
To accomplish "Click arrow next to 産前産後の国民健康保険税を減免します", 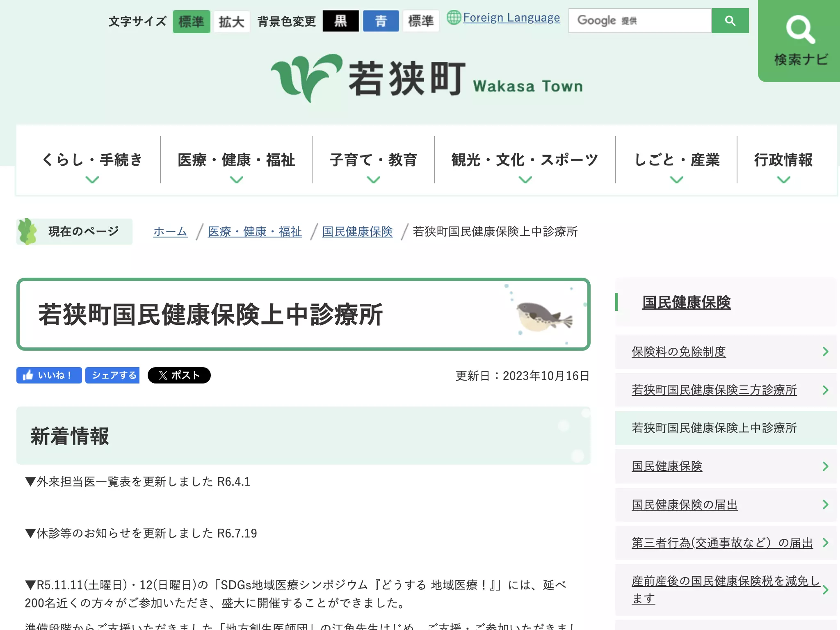I will [x=825, y=590].
